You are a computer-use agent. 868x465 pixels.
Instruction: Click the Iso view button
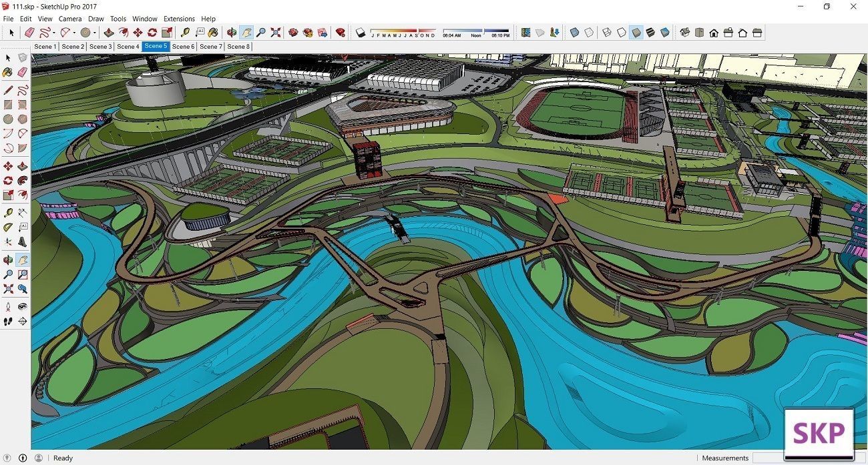[685, 32]
